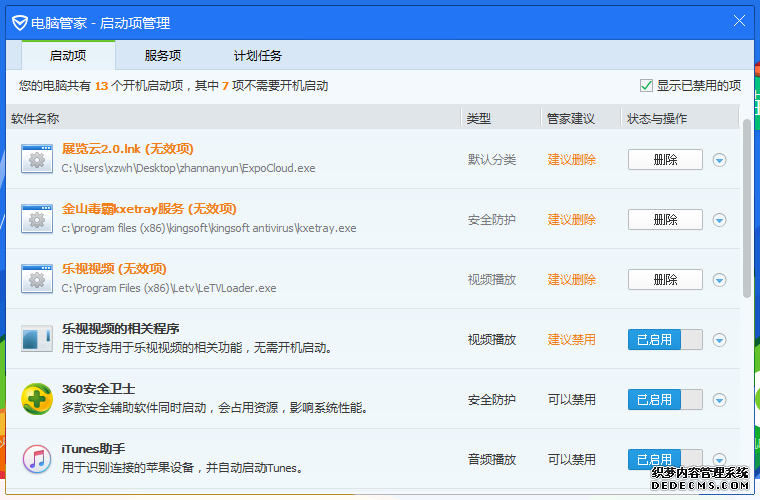Click 可以禁用 suggestion for 360安全卫士
760x500 pixels.
point(571,400)
